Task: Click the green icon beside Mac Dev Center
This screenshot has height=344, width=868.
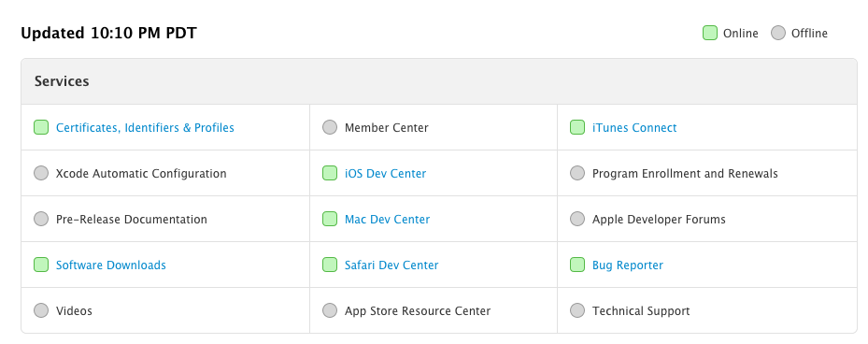Action: coord(330,220)
